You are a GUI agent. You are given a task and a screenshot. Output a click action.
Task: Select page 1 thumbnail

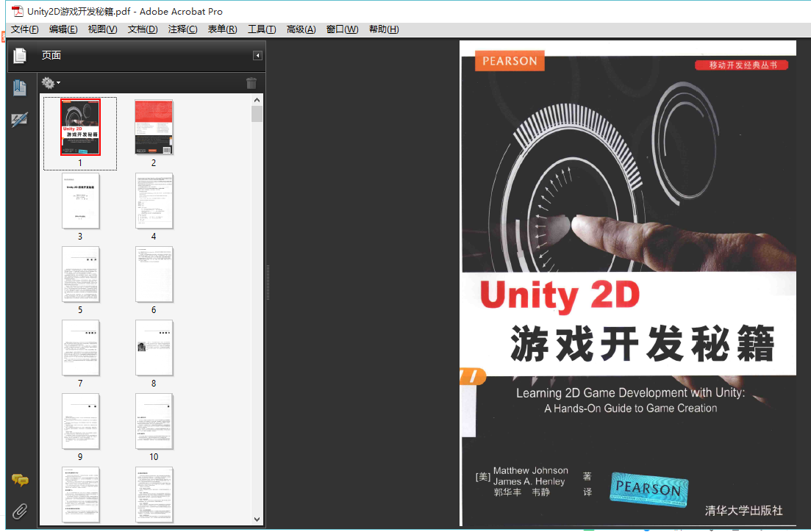[80, 127]
